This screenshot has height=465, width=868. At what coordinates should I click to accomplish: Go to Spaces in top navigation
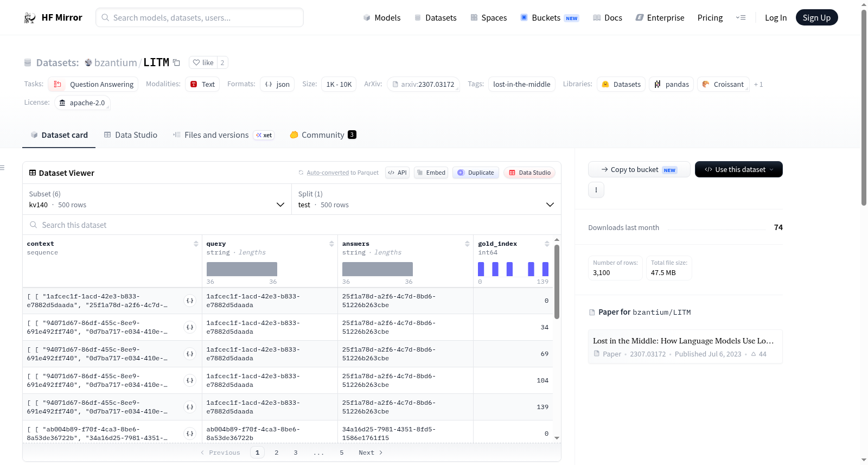(x=489, y=18)
